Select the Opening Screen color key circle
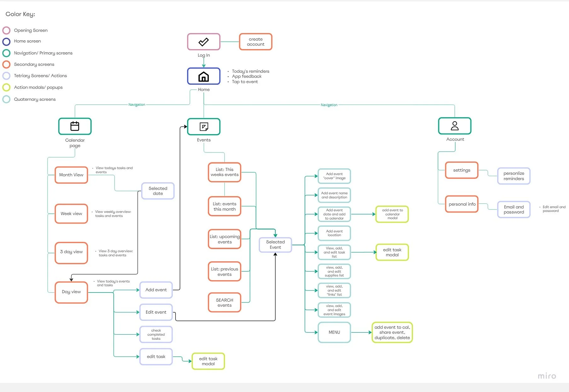The image size is (569, 392). point(6,30)
